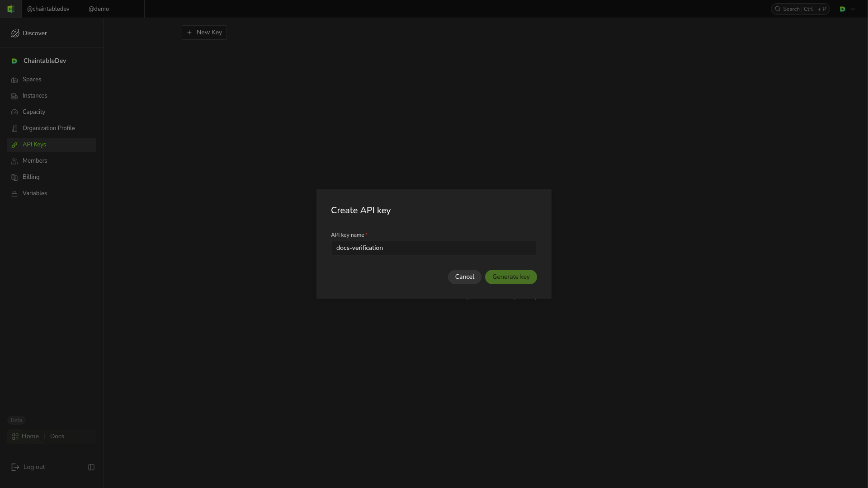The width and height of the screenshot is (868, 488).
Task: Click the Generate key button
Action: 511,277
